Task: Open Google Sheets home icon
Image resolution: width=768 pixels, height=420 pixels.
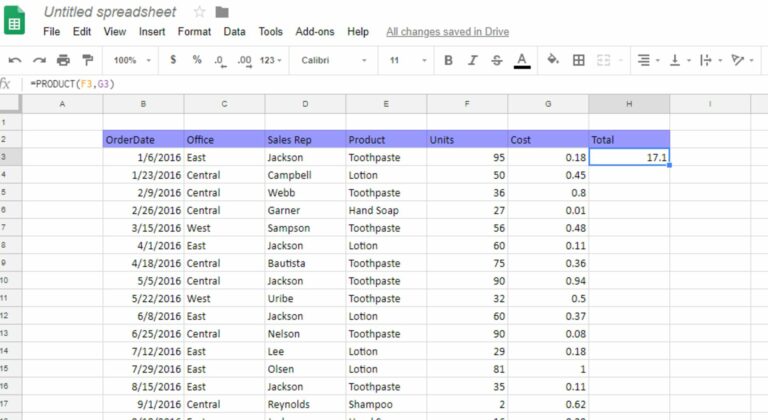Action: 15,20
